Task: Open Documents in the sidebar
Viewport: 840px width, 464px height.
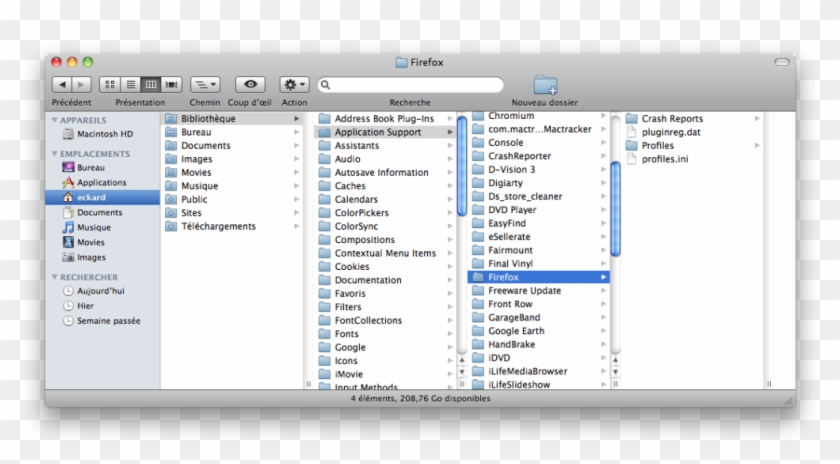Action: (102, 213)
